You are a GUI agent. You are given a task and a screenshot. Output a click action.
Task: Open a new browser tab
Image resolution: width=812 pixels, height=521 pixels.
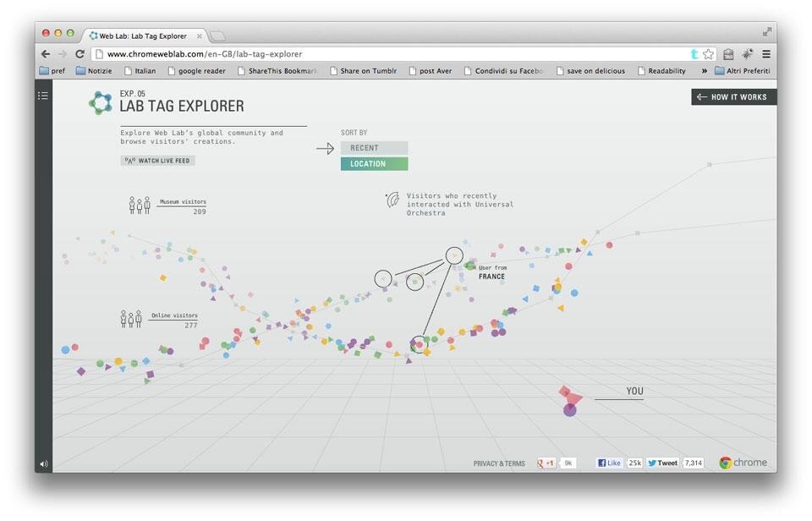pyautogui.click(x=217, y=36)
